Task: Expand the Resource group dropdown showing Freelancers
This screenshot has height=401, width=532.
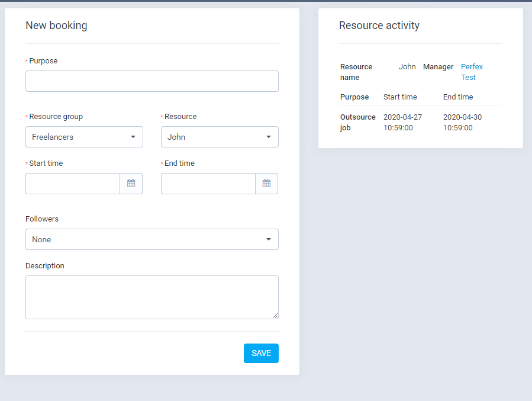Action: pyautogui.click(x=84, y=137)
